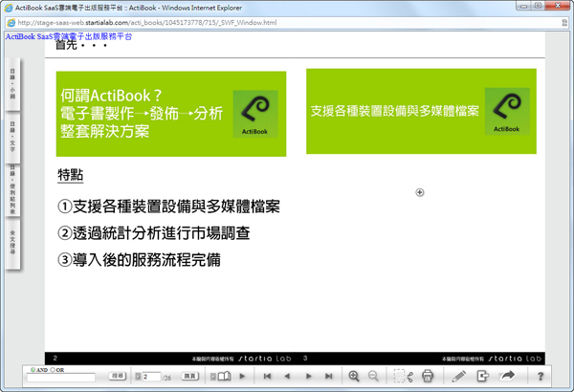Click the startia lab logo under page 3
The width and height of the screenshot is (574, 392).
[515, 359]
